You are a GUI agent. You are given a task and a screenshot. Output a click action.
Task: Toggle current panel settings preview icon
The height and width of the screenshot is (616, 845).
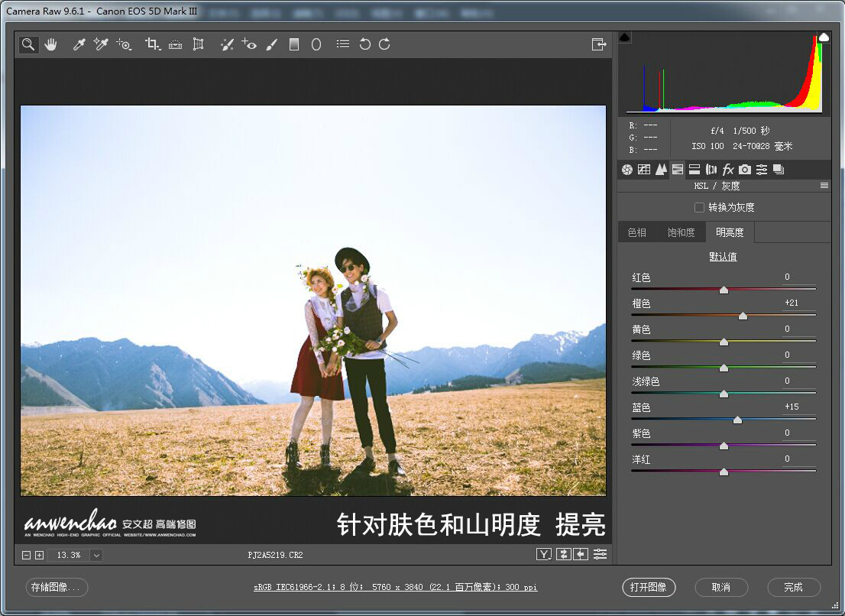[x=600, y=554]
